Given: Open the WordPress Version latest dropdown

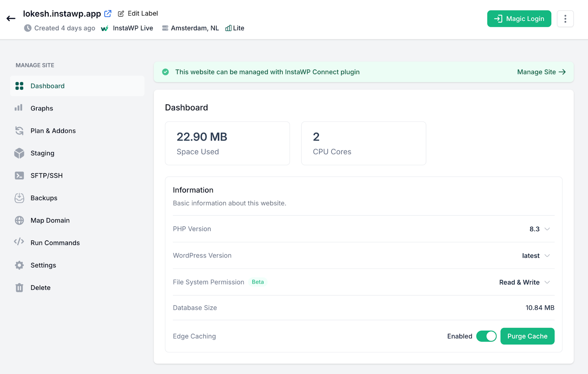Looking at the screenshot, I should 536,256.
